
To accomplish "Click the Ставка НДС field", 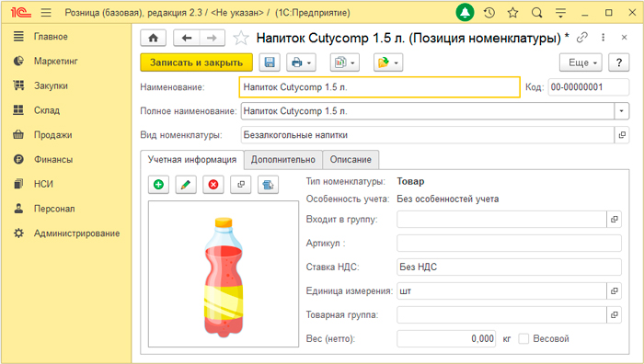I will (x=509, y=267).
